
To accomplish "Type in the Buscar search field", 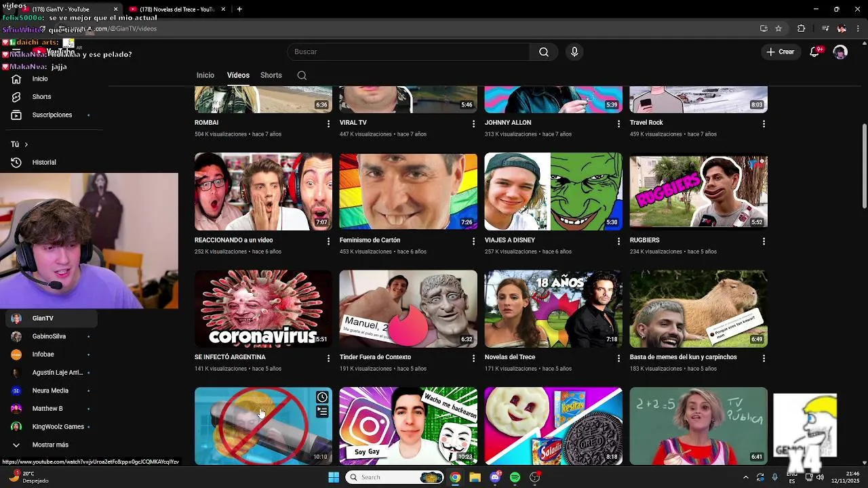I will click(x=408, y=52).
